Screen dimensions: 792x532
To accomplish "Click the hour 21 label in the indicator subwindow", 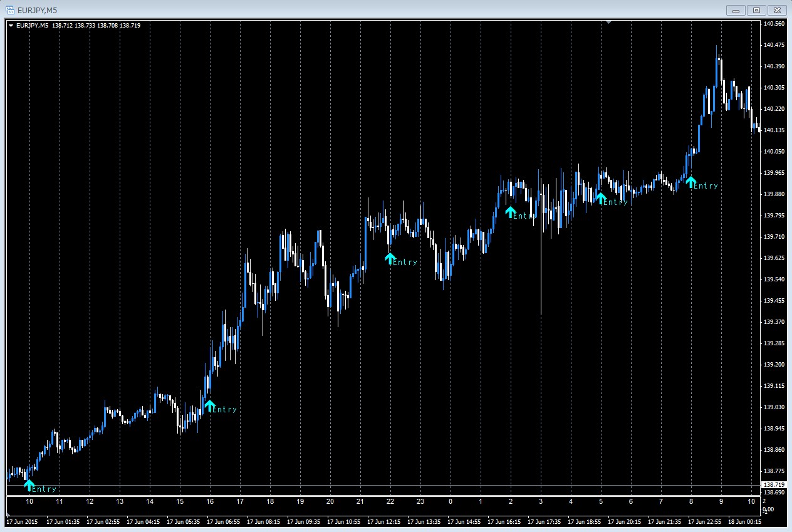I will [360, 502].
